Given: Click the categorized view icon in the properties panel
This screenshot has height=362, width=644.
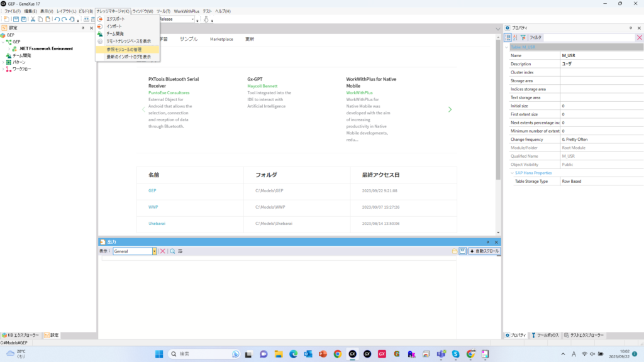Looking at the screenshot, I should click(508, 38).
